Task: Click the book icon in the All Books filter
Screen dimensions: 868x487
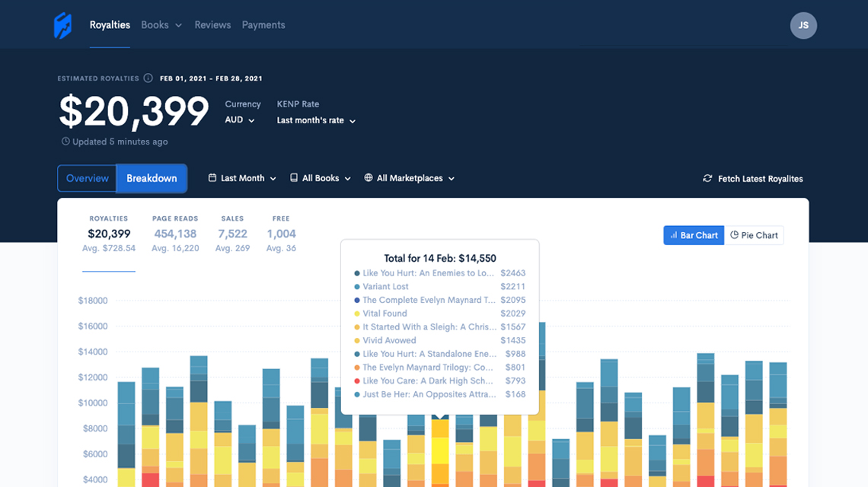Action: 293,177
